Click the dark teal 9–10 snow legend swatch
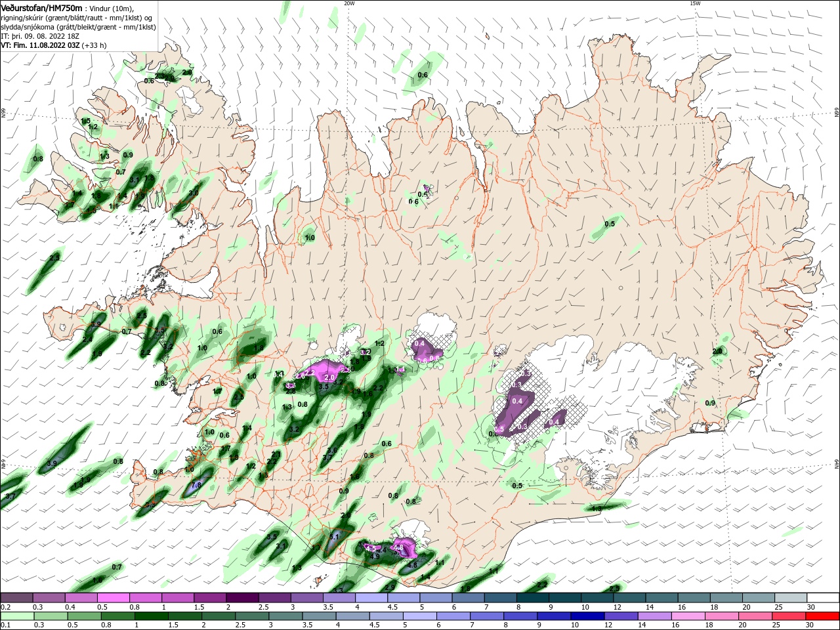 [565, 598]
